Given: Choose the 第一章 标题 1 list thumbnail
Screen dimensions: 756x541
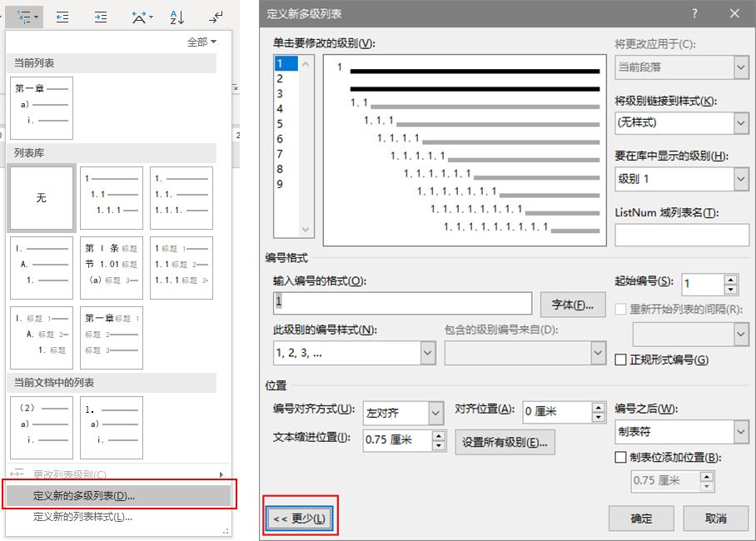Looking at the screenshot, I should click(112, 338).
